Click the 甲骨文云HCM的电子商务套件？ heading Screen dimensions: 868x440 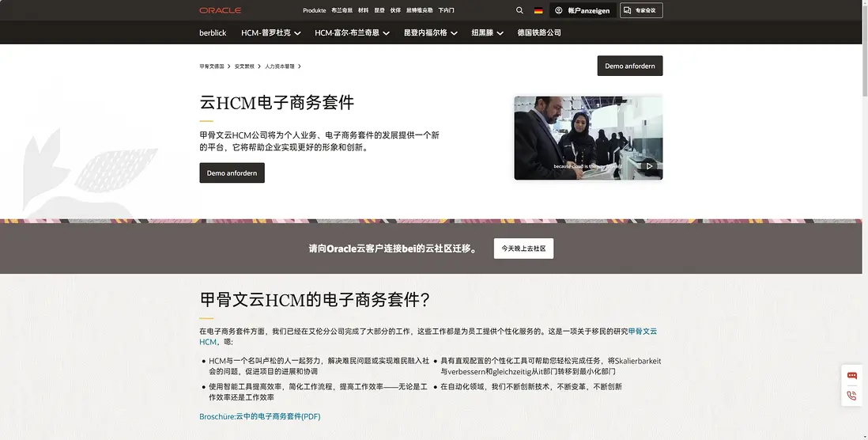[x=315, y=300]
